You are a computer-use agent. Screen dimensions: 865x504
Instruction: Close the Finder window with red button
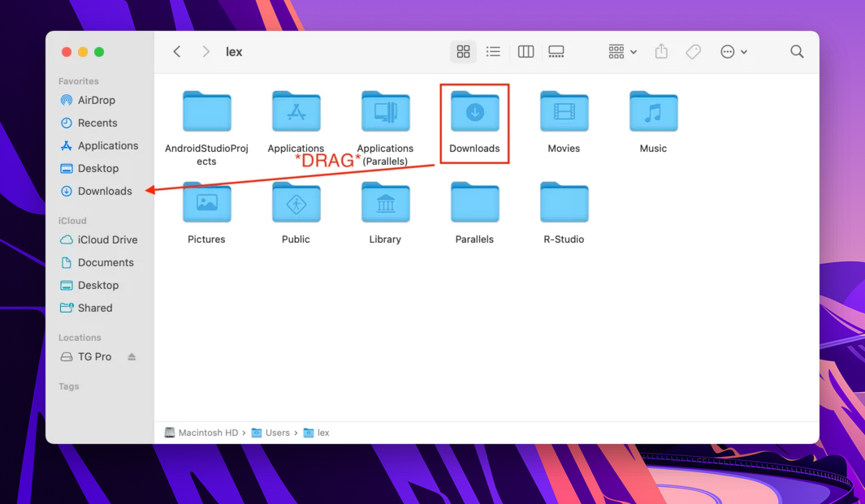tap(67, 52)
